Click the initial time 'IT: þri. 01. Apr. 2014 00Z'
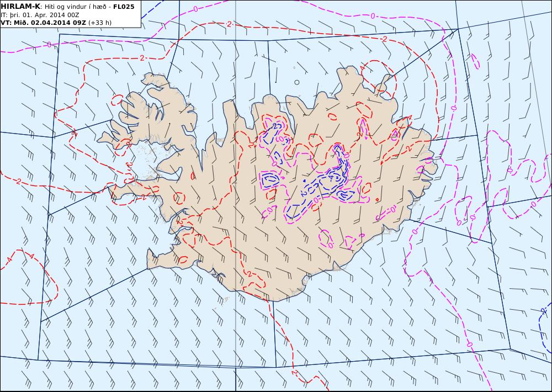Screen dimensions: 552x392 pos(40,15)
